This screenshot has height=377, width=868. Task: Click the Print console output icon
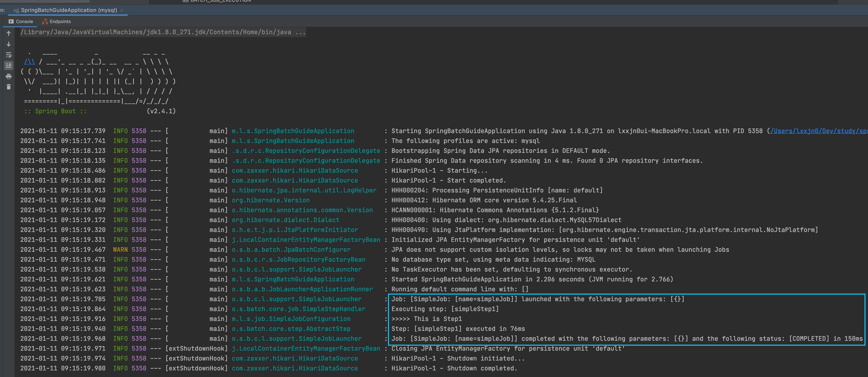[x=9, y=76]
